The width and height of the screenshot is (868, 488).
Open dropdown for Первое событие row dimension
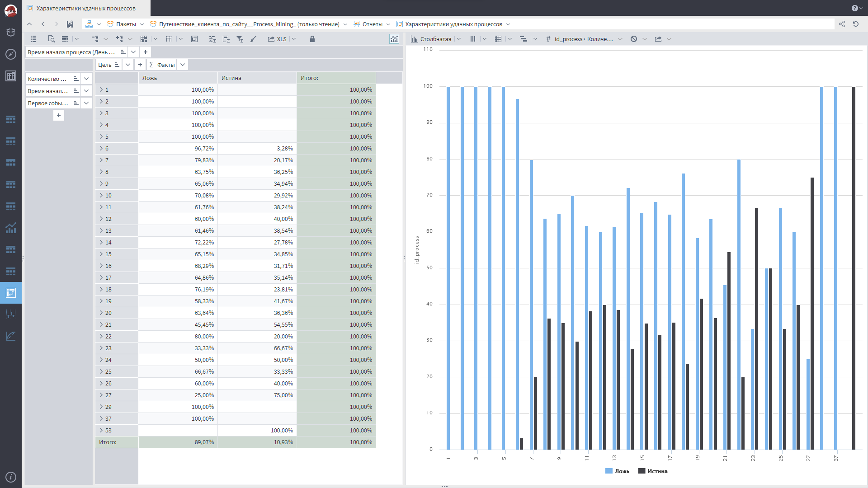click(x=86, y=103)
